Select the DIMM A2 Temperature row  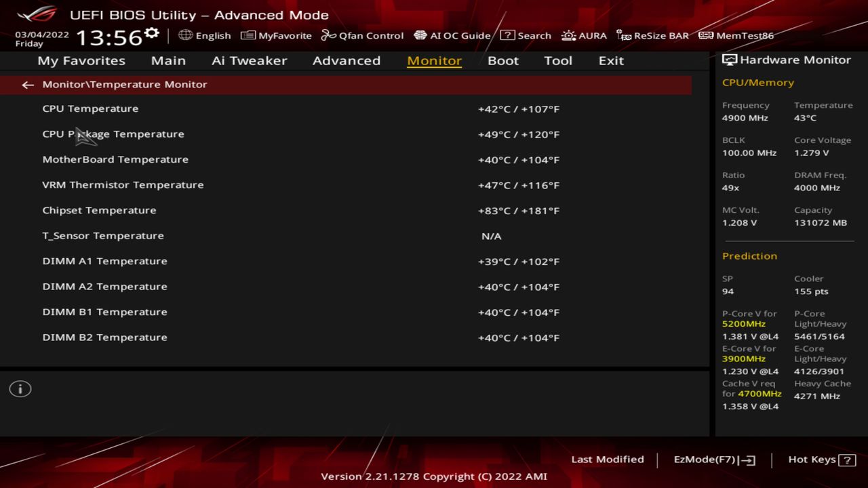click(346, 287)
